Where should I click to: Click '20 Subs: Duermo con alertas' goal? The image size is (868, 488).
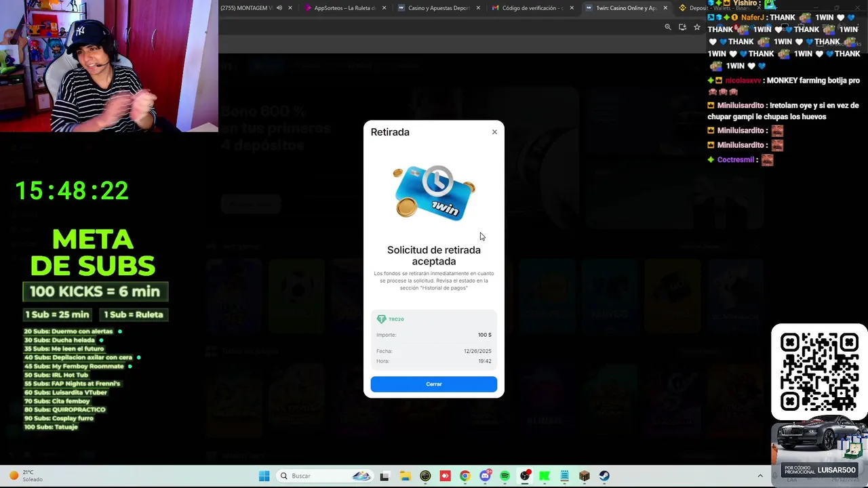[x=68, y=331]
